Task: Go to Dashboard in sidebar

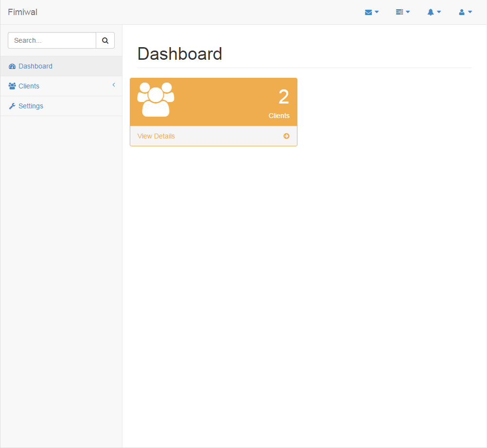Action: [x=61, y=66]
